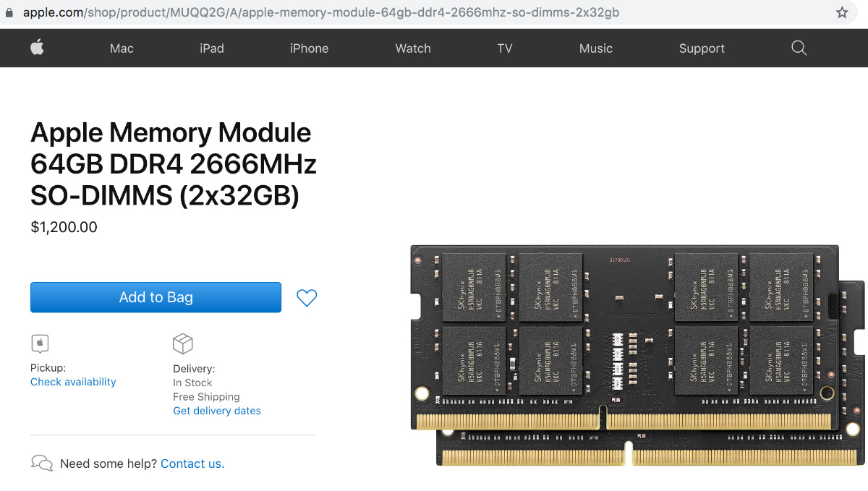This screenshot has width=868, height=491.
Task: Click the delivery box icon
Action: point(182,343)
